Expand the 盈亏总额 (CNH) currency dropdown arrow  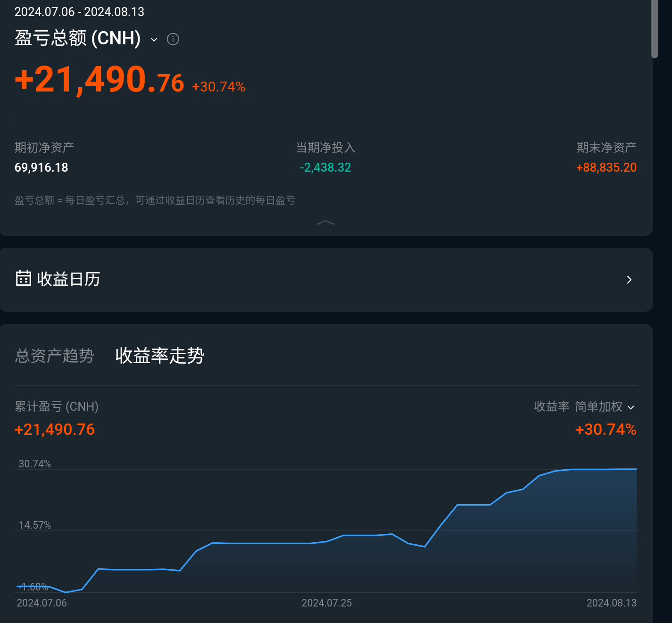pyautogui.click(x=154, y=40)
